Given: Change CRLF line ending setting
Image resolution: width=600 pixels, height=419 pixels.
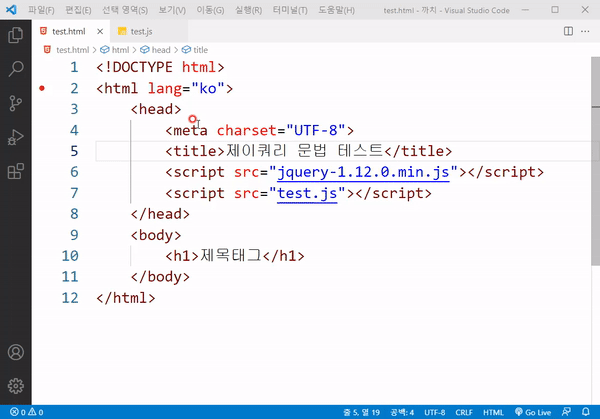Looking at the screenshot, I should pos(464,412).
